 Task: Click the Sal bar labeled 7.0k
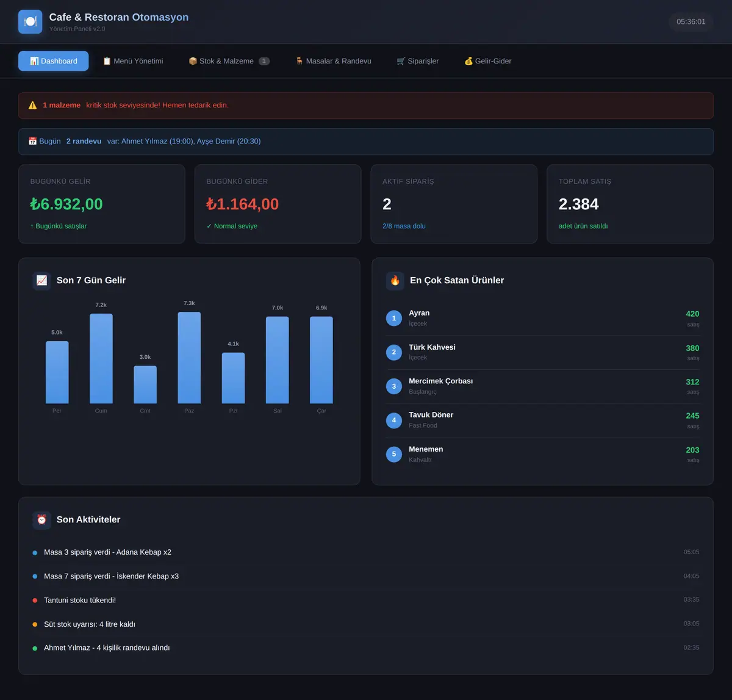click(x=278, y=360)
